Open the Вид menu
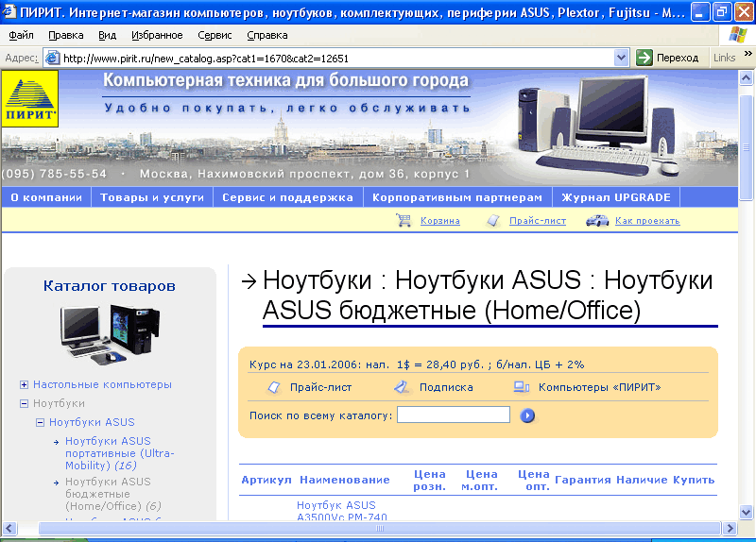756x542 pixels. pos(107,35)
